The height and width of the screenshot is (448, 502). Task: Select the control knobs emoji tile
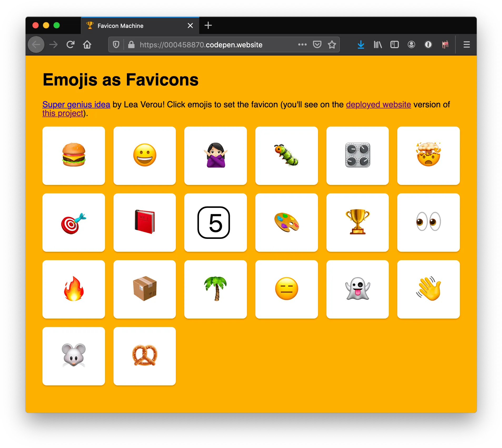[x=357, y=155]
